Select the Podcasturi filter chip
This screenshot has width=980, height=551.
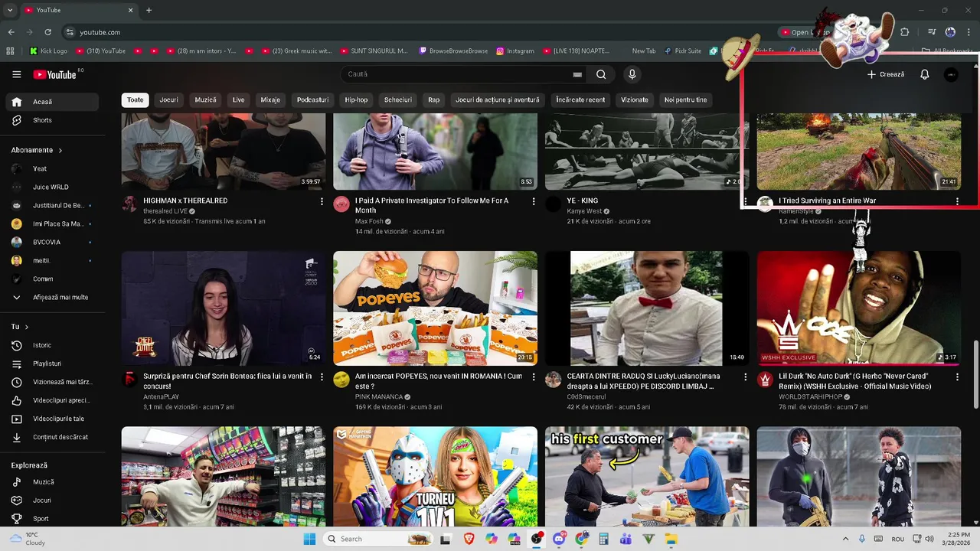pyautogui.click(x=312, y=99)
